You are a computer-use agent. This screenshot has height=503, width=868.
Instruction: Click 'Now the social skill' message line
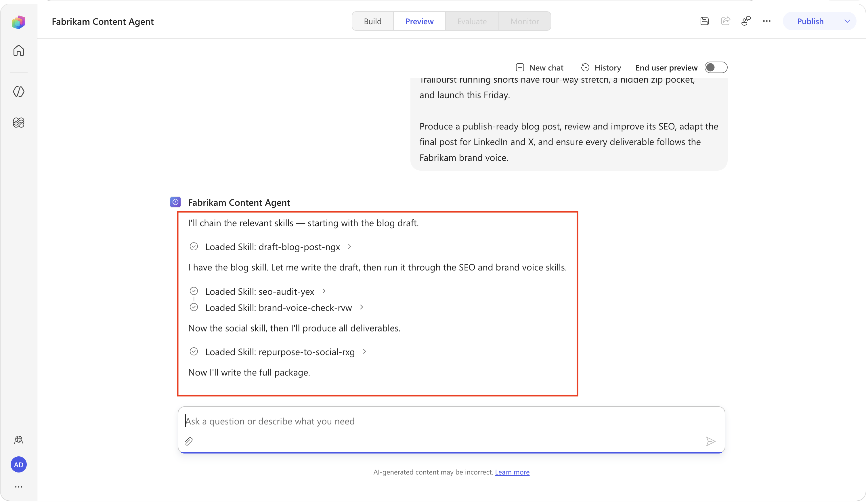click(x=294, y=328)
